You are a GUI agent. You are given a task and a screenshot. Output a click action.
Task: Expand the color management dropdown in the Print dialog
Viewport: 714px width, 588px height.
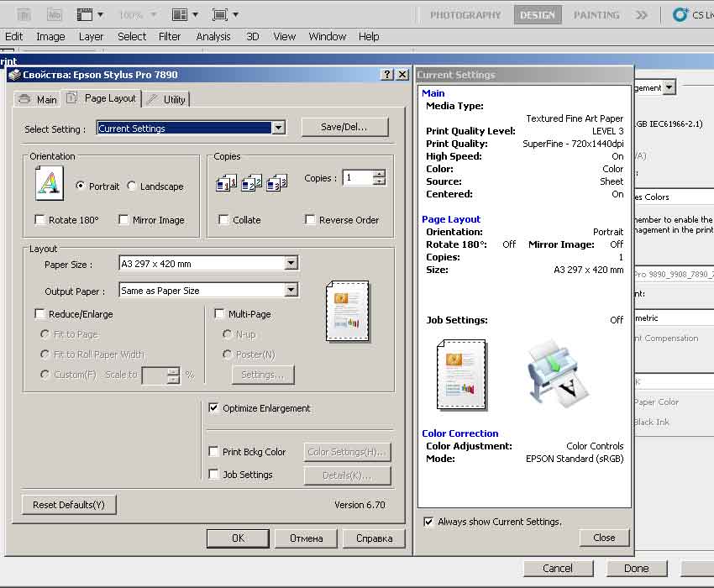click(x=669, y=87)
